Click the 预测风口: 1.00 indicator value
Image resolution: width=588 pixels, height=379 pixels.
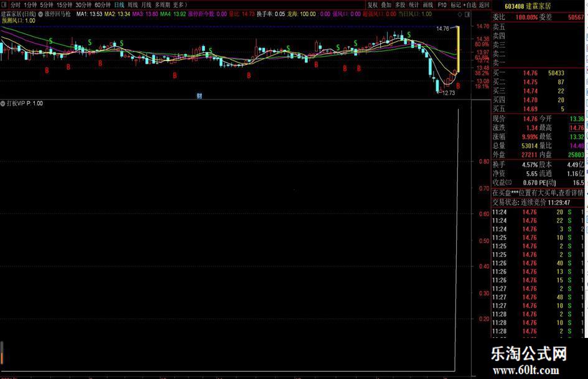[x=19, y=21]
